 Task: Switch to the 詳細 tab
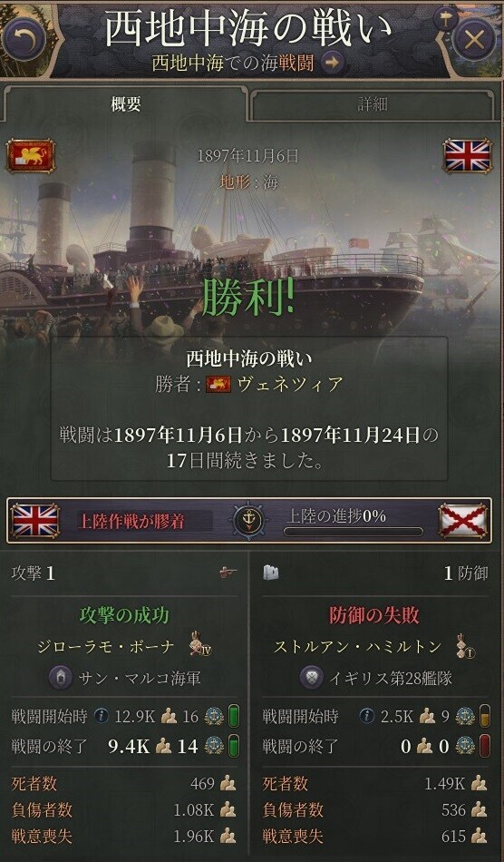click(x=373, y=104)
